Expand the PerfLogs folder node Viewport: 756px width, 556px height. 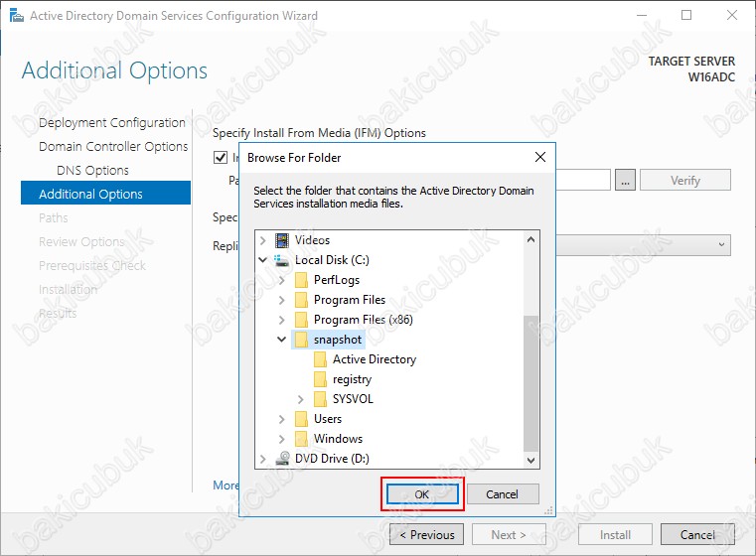click(x=281, y=280)
